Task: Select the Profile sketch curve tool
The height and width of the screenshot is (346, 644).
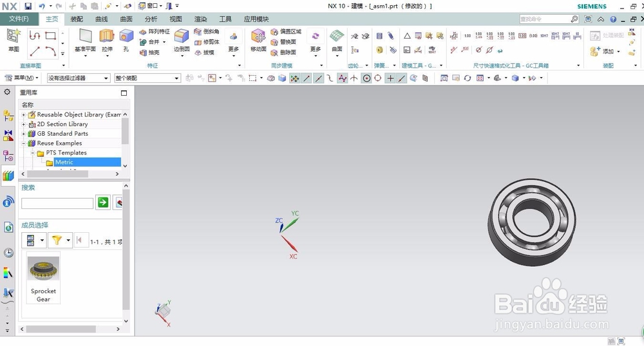Action: [35, 35]
